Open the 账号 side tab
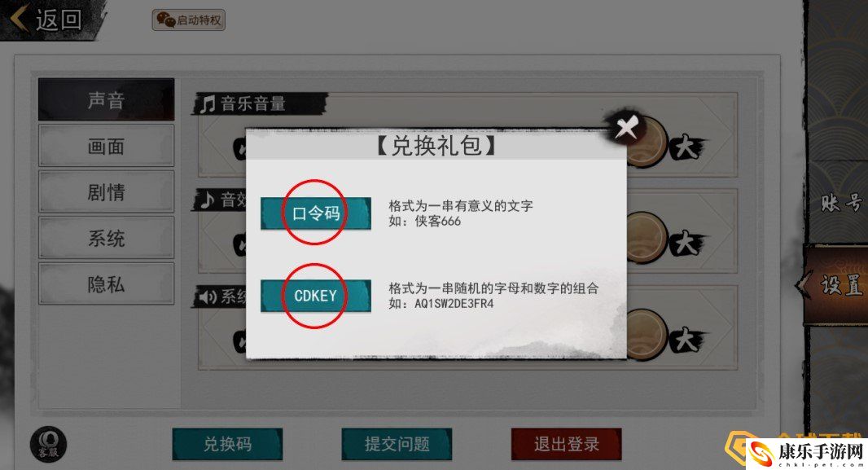 pos(841,203)
